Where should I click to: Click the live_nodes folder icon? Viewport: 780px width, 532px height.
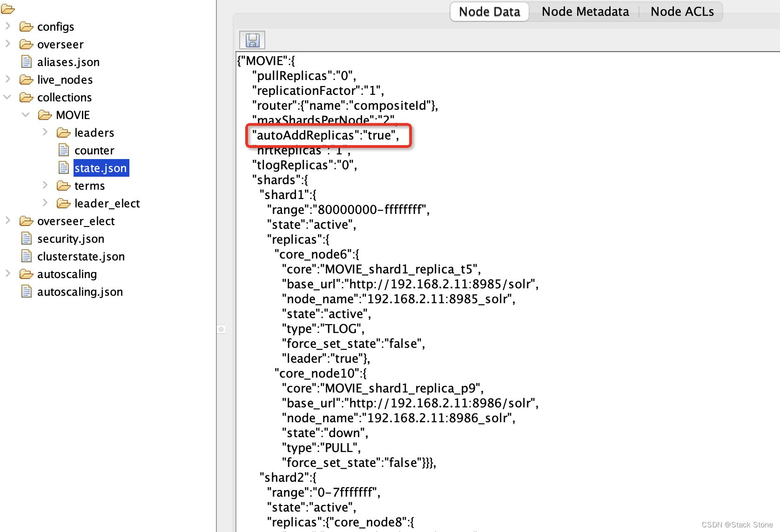click(x=27, y=80)
